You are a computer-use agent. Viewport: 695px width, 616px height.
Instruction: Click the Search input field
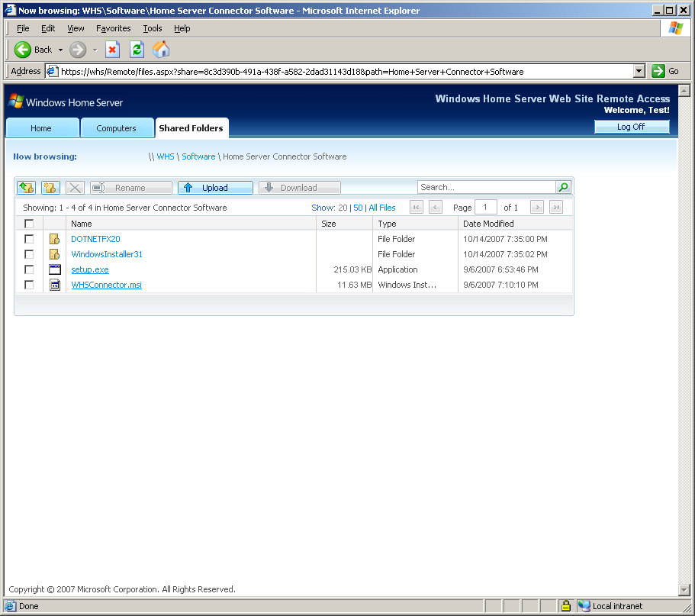pos(487,187)
